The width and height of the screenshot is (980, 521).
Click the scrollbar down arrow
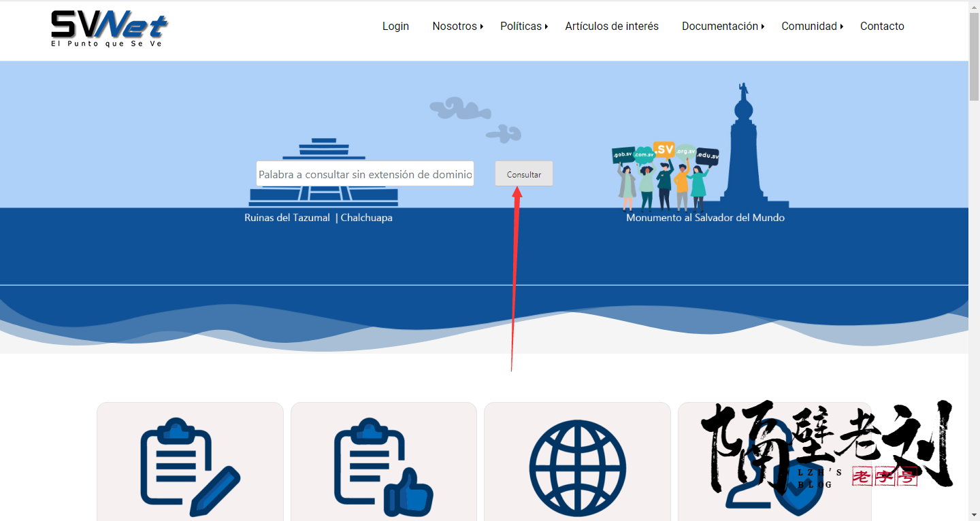(x=974, y=515)
